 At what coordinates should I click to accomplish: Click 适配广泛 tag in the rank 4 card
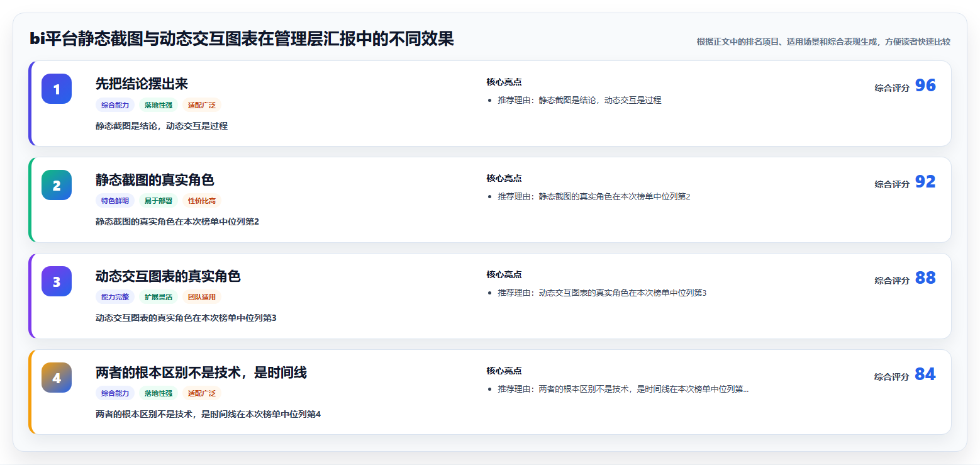point(202,393)
